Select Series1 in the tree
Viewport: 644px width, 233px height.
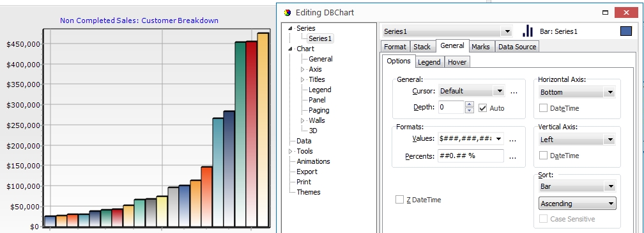[x=320, y=38]
